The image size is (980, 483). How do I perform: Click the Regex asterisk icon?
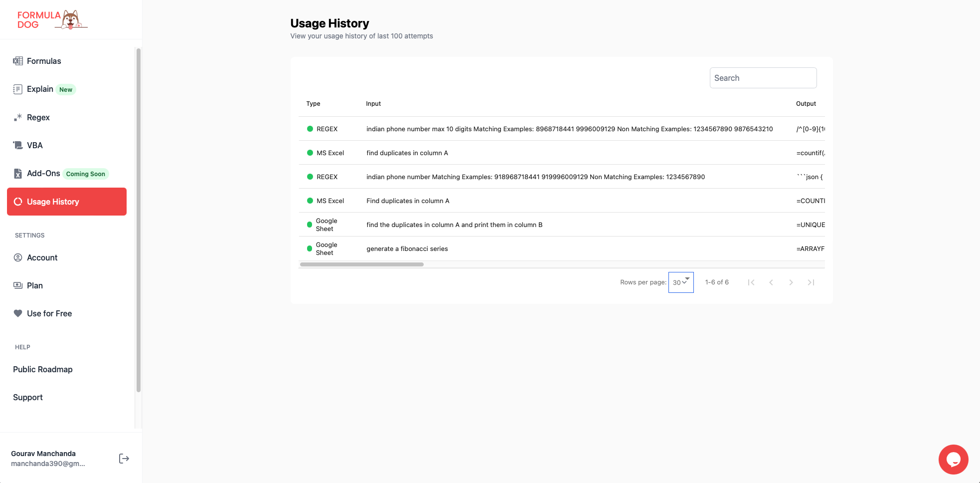(x=18, y=117)
